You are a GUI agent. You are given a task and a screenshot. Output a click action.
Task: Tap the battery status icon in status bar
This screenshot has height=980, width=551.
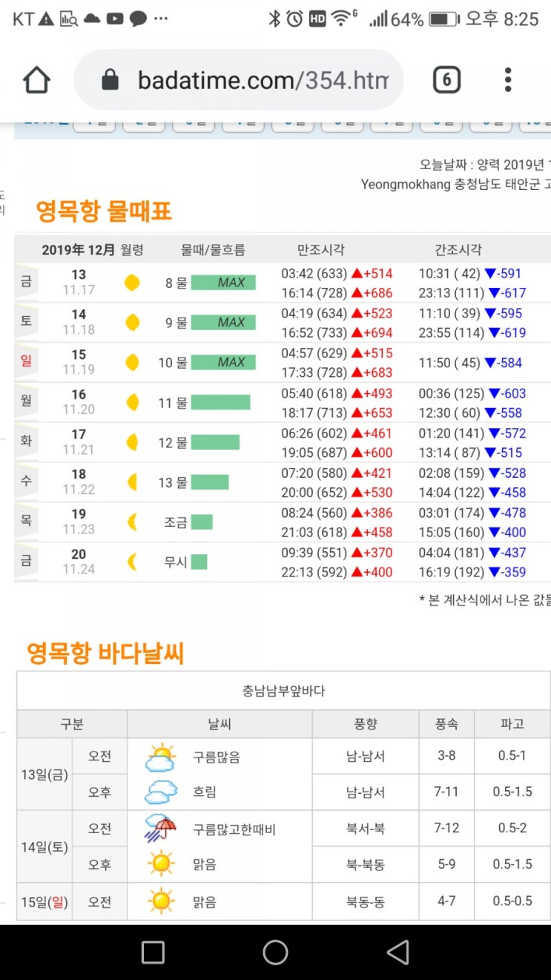pos(443,19)
